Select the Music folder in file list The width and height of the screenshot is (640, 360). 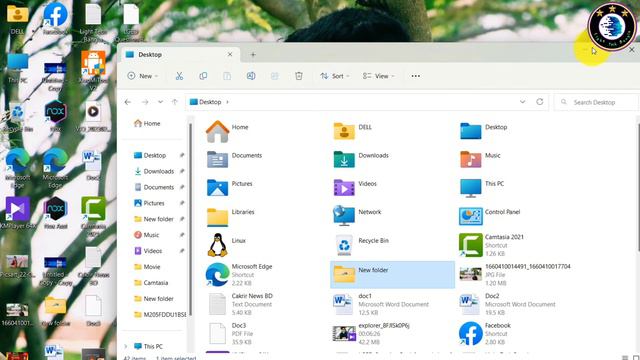point(480,159)
